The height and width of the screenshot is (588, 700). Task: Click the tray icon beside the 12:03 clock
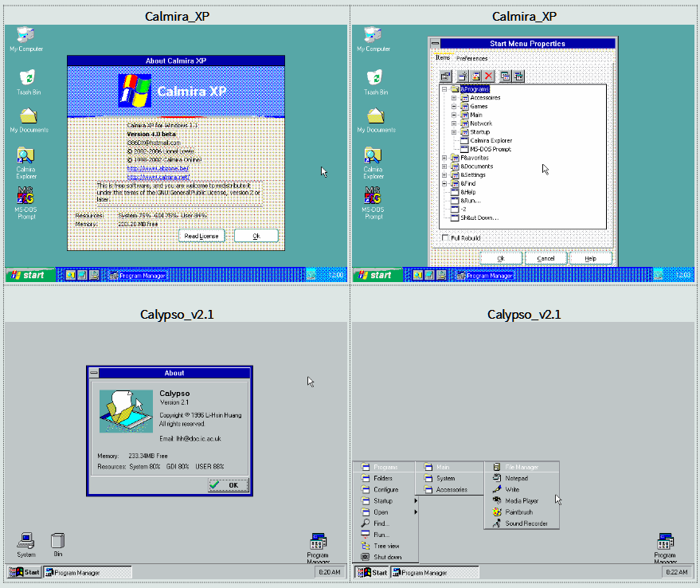(x=658, y=275)
